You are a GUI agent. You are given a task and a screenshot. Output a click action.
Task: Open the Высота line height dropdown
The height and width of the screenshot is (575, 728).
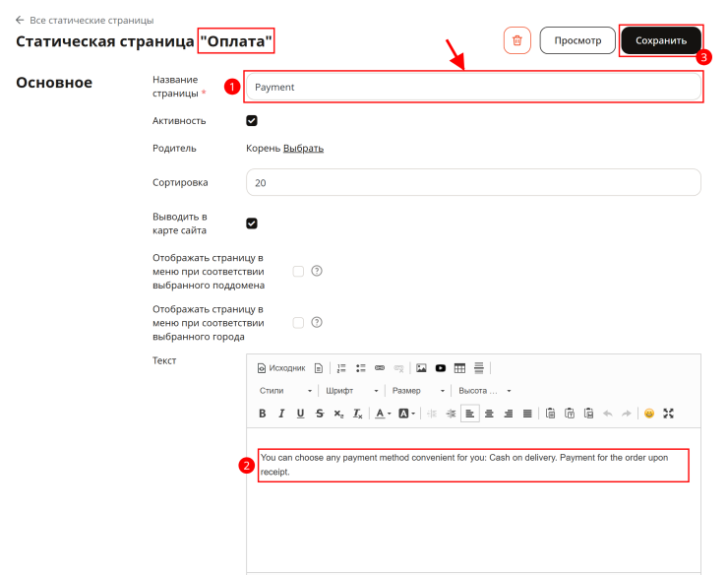click(x=484, y=391)
